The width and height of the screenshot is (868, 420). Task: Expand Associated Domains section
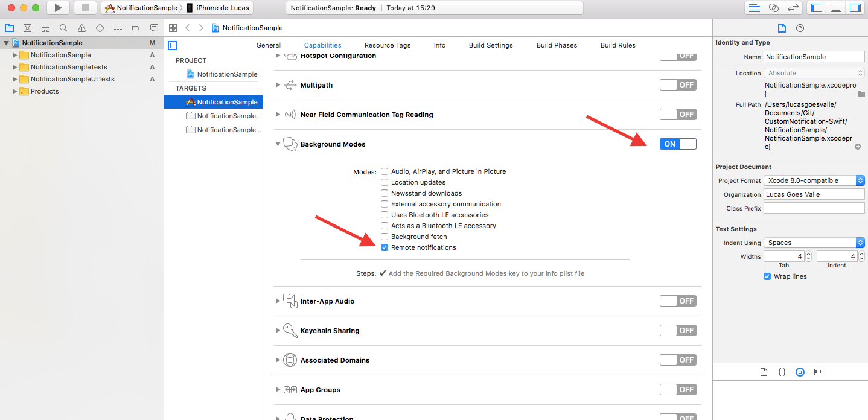(x=278, y=360)
